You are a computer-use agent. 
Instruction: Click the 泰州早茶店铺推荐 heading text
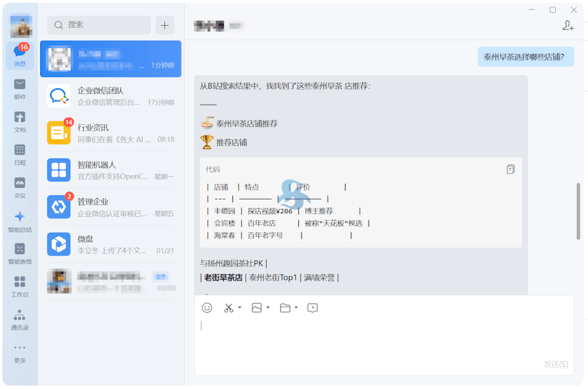pyautogui.click(x=247, y=123)
